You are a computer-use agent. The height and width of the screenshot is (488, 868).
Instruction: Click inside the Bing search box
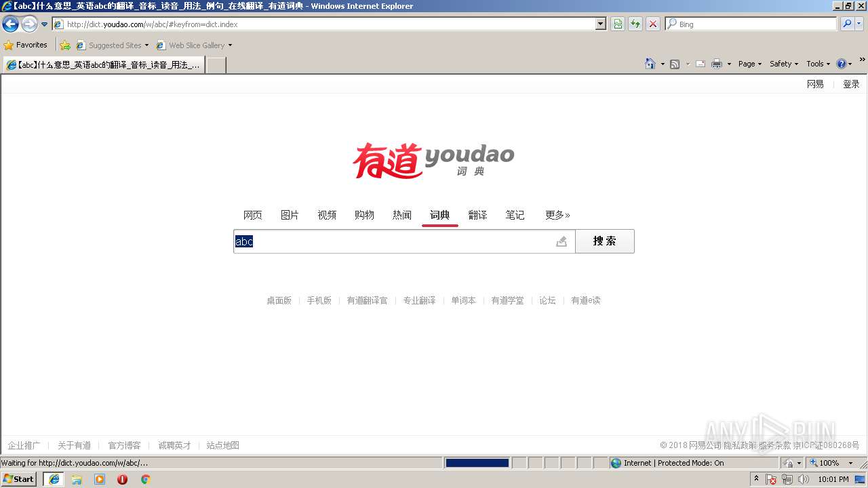(x=751, y=24)
